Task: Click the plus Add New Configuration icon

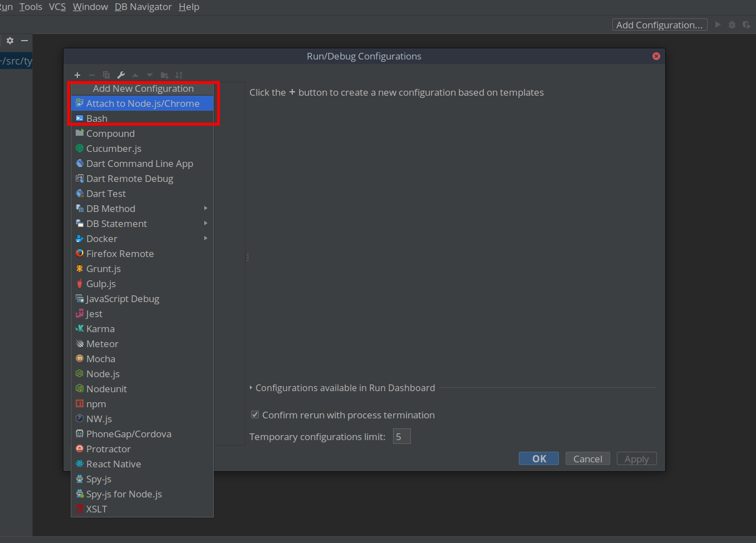Action: coord(77,75)
